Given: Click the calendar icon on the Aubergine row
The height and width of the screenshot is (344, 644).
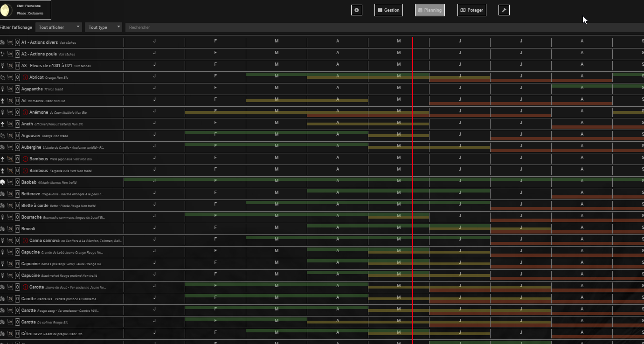Looking at the screenshot, I should coord(10,147).
